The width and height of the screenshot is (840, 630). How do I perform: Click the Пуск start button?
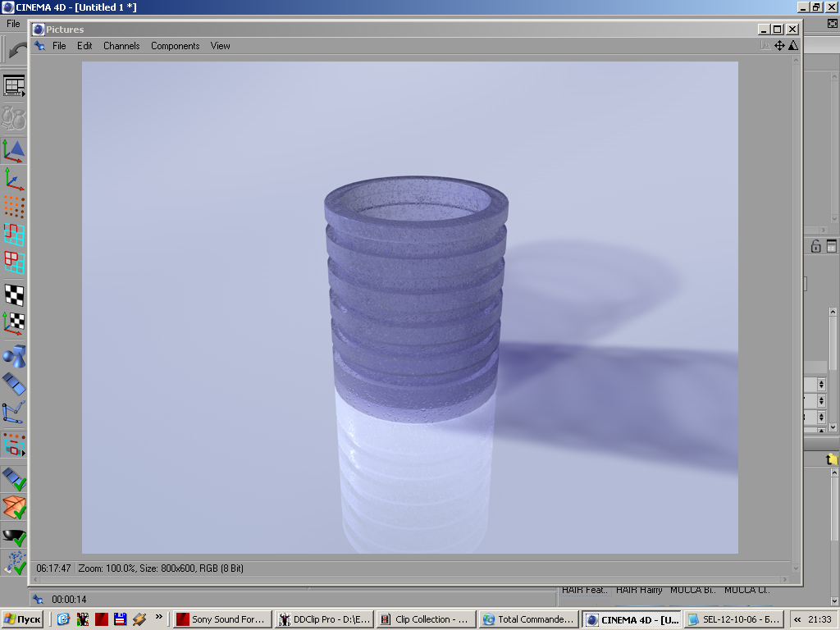(23, 620)
